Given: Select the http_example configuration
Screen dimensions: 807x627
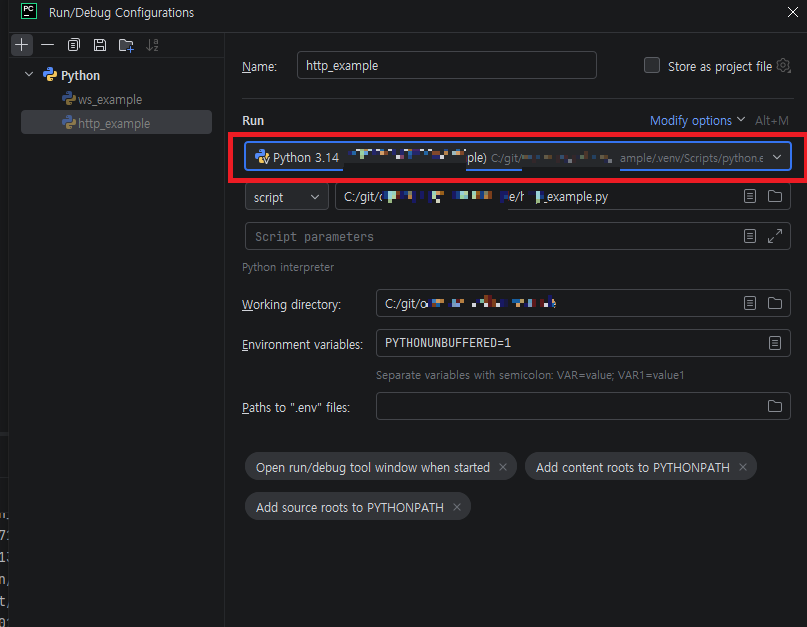Looking at the screenshot, I should tap(116, 123).
